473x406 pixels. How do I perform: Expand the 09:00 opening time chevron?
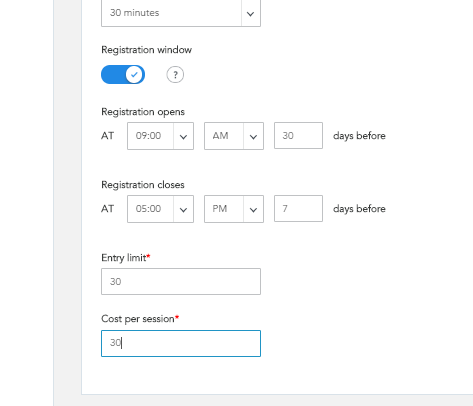tap(183, 136)
